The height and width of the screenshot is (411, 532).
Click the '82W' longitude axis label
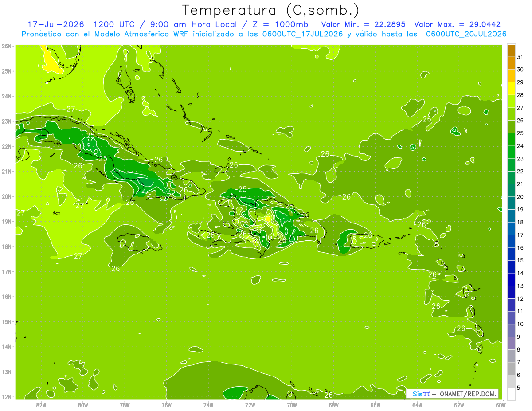41,405
